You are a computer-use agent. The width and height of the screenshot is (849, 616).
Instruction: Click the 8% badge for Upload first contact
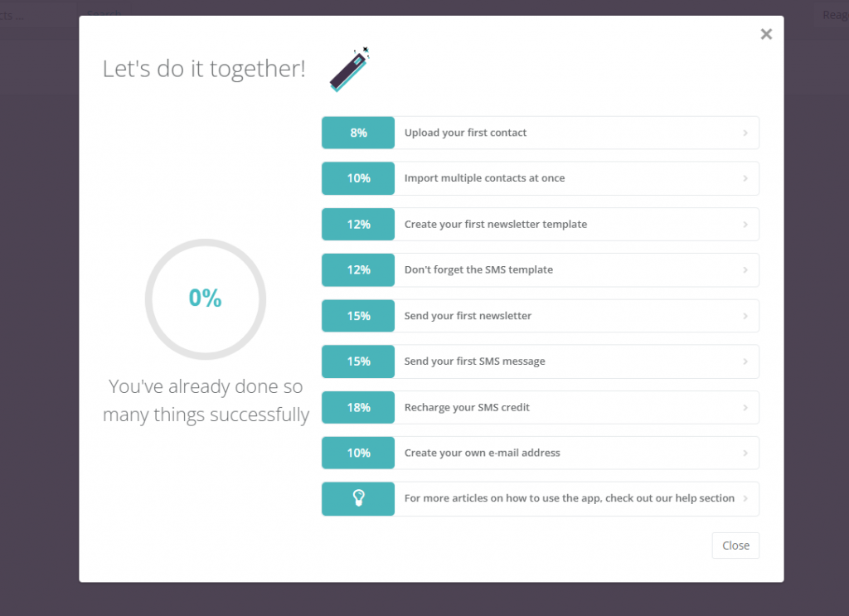[x=358, y=133]
